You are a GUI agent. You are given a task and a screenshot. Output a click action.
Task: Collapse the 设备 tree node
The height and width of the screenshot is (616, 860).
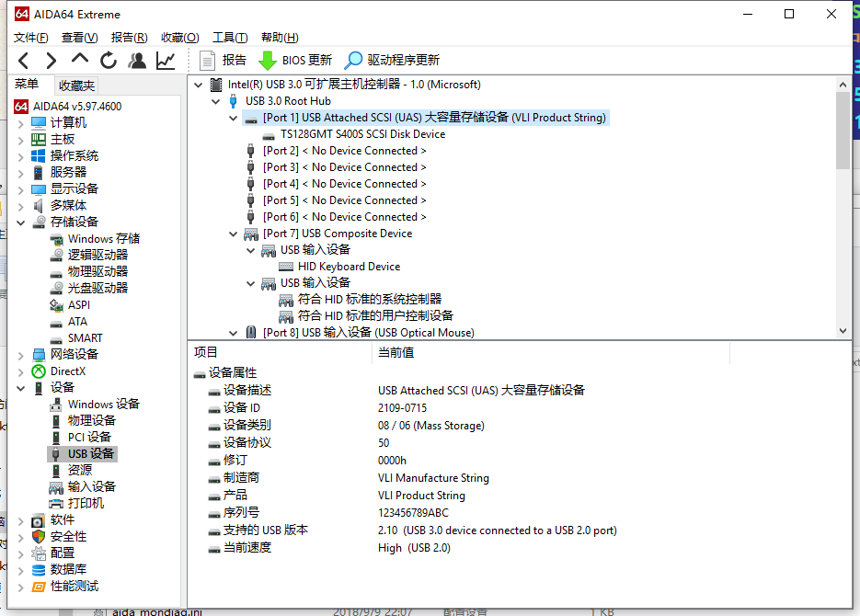click(21, 388)
